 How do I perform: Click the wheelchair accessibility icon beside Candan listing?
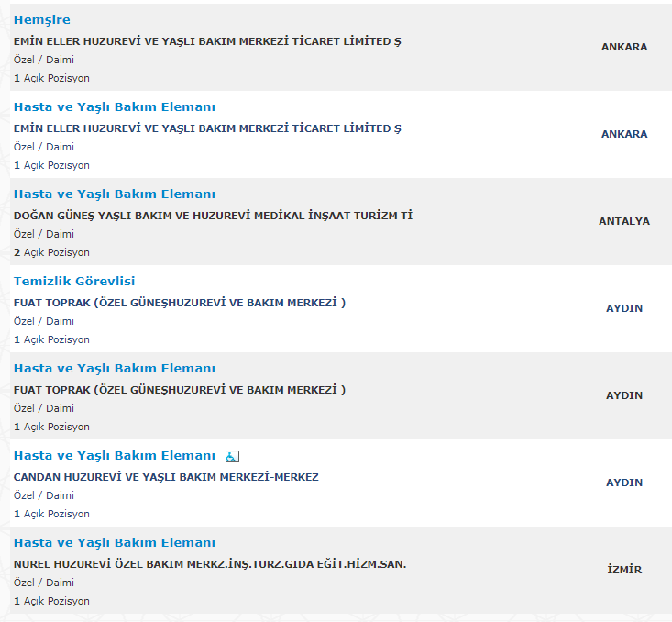pos(232,457)
